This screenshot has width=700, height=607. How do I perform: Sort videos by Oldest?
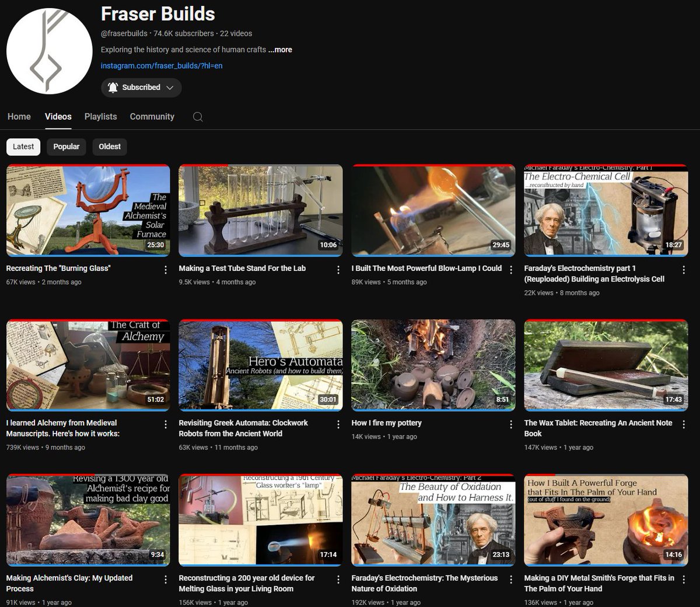pos(110,146)
